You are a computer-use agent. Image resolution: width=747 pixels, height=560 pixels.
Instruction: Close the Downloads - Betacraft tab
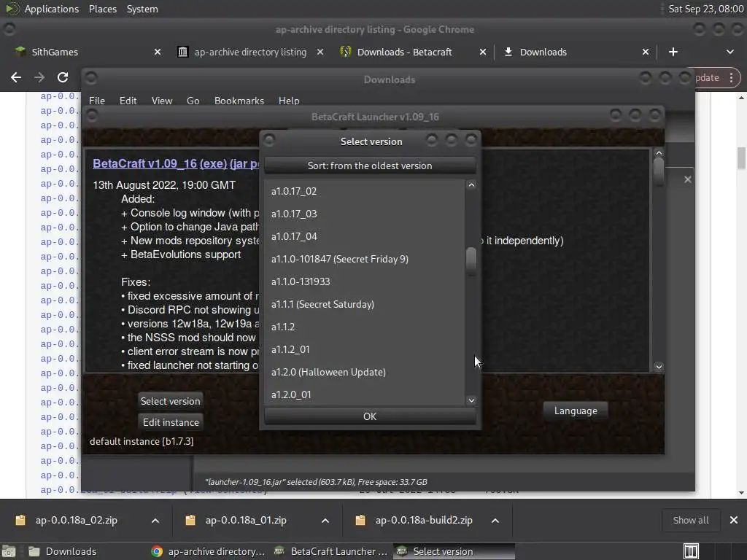click(483, 52)
